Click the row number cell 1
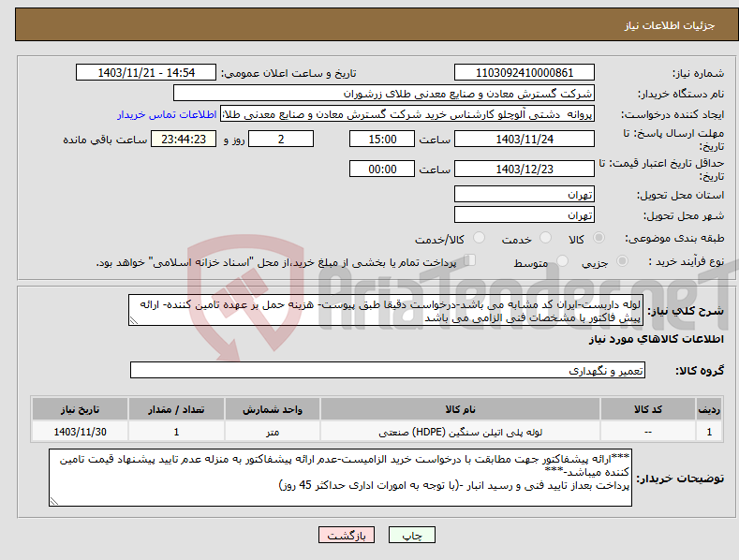 709,432
